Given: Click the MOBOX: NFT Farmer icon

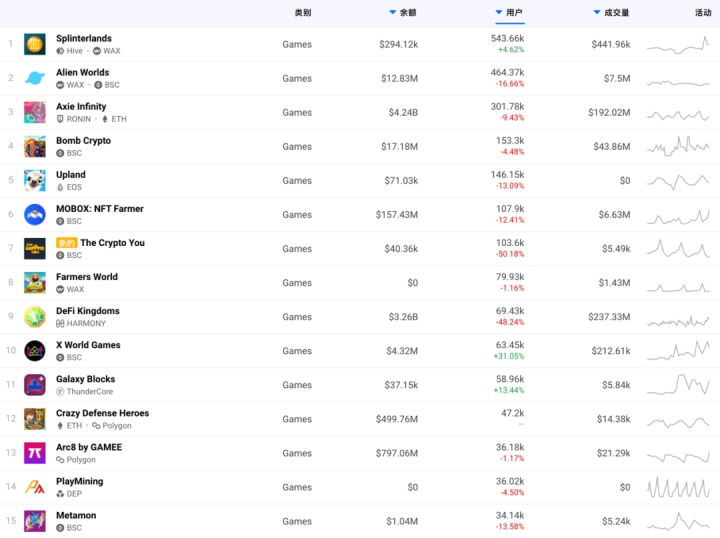Looking at the screenshot, I should [35, 214].
